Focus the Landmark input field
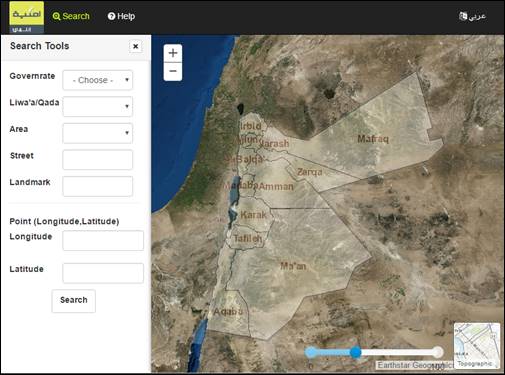 point(98,186)
